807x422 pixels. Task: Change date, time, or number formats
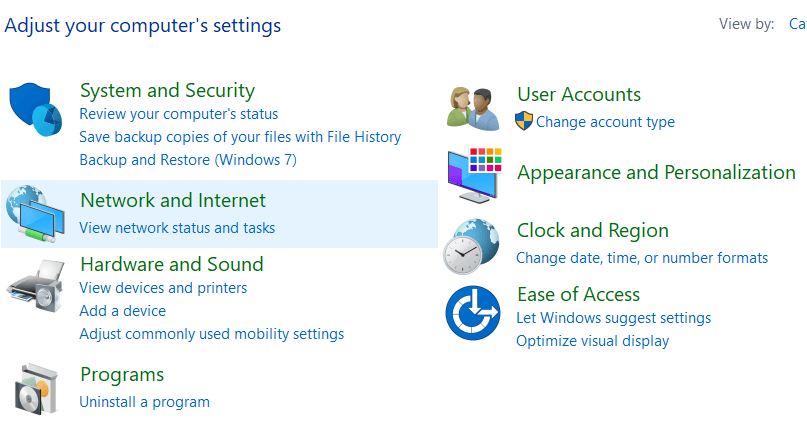click(642, 258)
